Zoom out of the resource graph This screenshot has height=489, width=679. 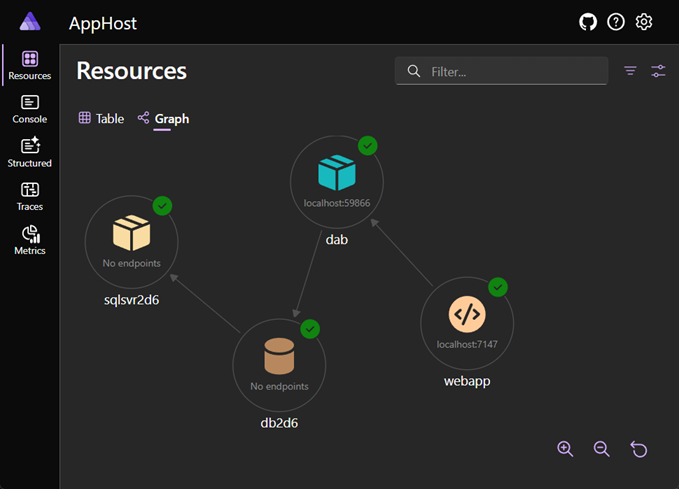tap(601, 449)
